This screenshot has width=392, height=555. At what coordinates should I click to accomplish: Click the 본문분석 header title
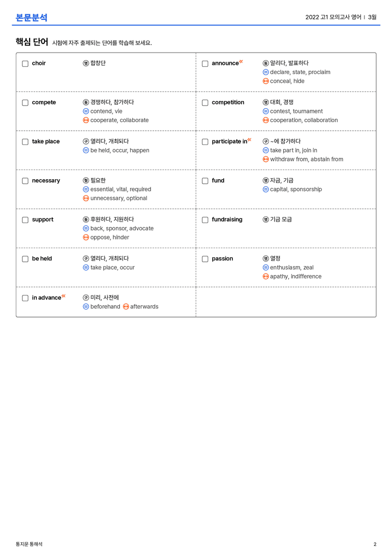pos(32,17)
